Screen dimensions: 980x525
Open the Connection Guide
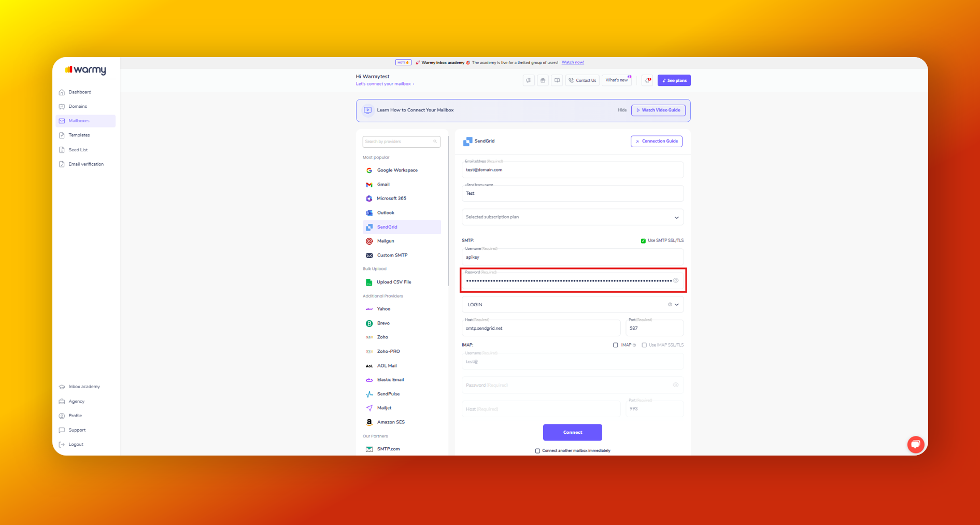click(657, 141)
